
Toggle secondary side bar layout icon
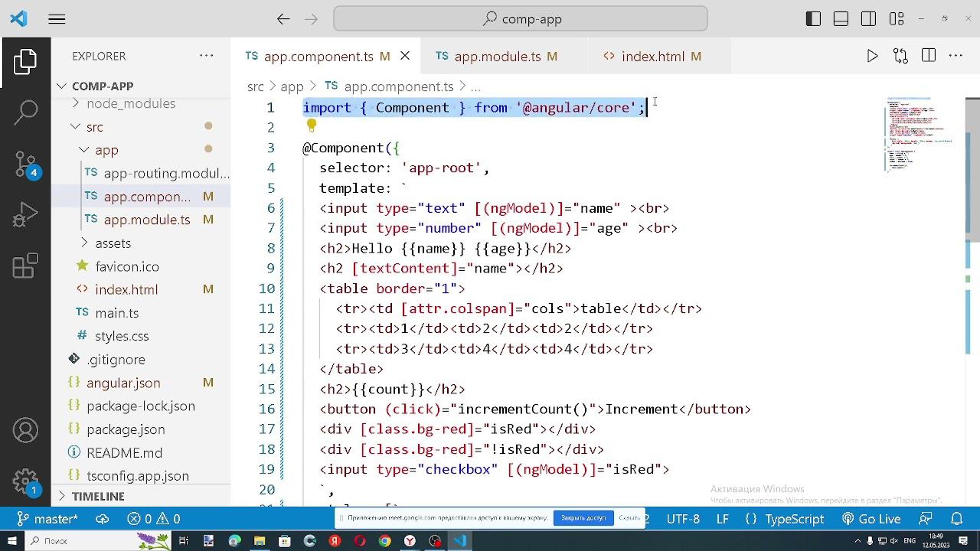point(868,19)
